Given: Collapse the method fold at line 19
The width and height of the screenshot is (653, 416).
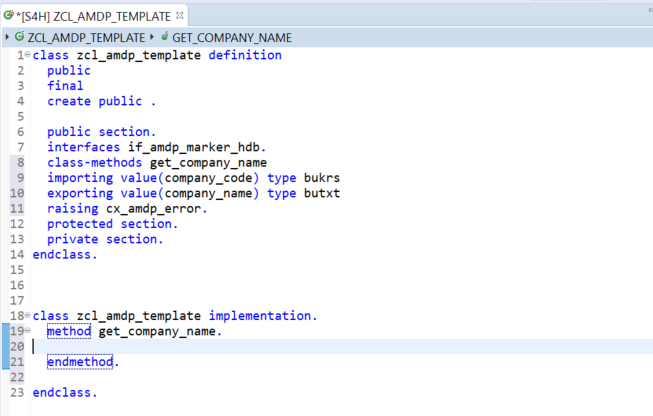Looking at the screenshot, I should [x=27, y=331].
